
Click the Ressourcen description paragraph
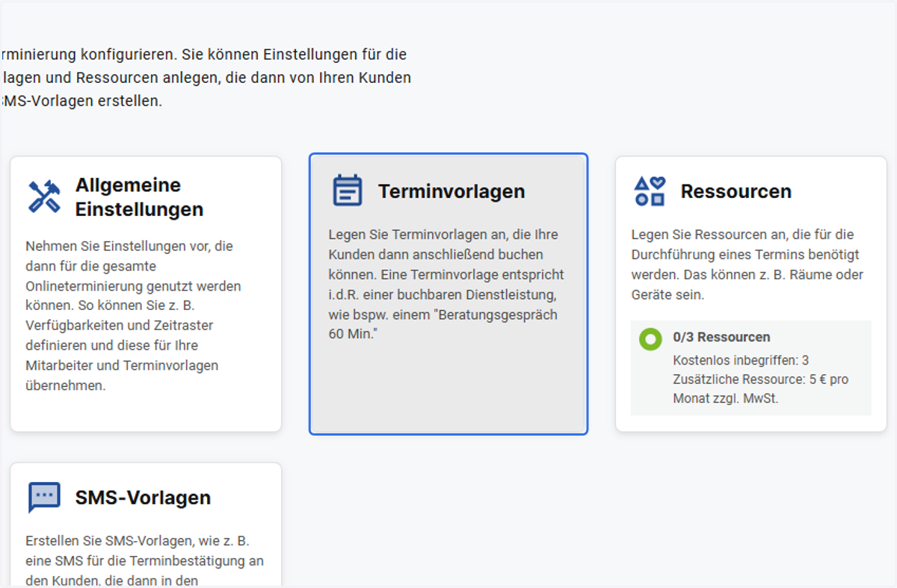[747, 264]
